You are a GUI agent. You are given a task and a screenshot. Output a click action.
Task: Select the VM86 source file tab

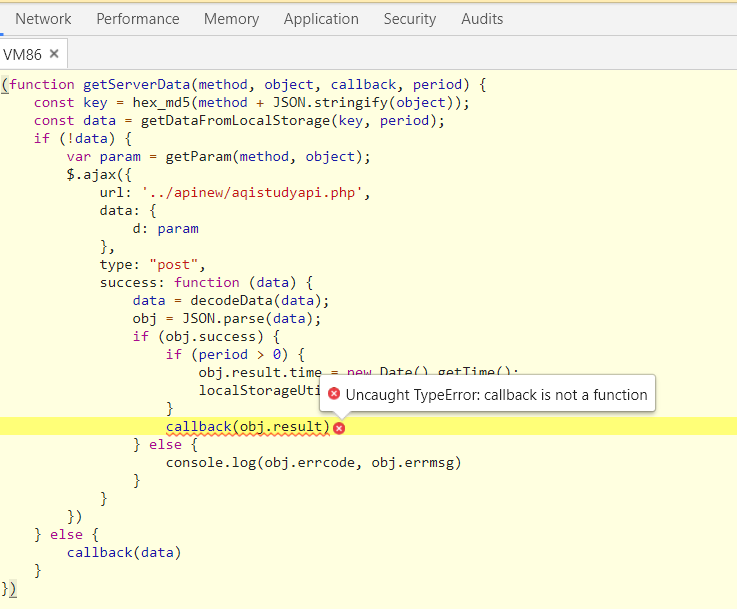tap(22, 55)
